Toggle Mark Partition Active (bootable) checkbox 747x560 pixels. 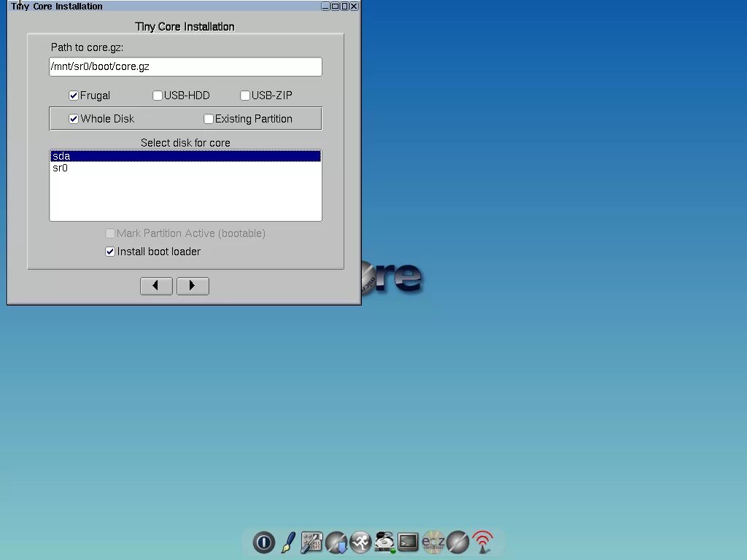point(110,233)
